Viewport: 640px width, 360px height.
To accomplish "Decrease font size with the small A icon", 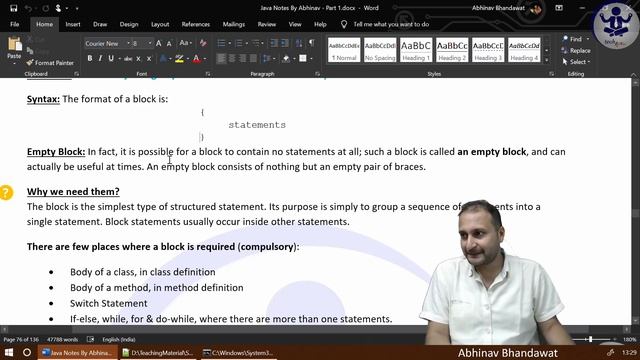I will pyautogui.click(x=169, y=43).
